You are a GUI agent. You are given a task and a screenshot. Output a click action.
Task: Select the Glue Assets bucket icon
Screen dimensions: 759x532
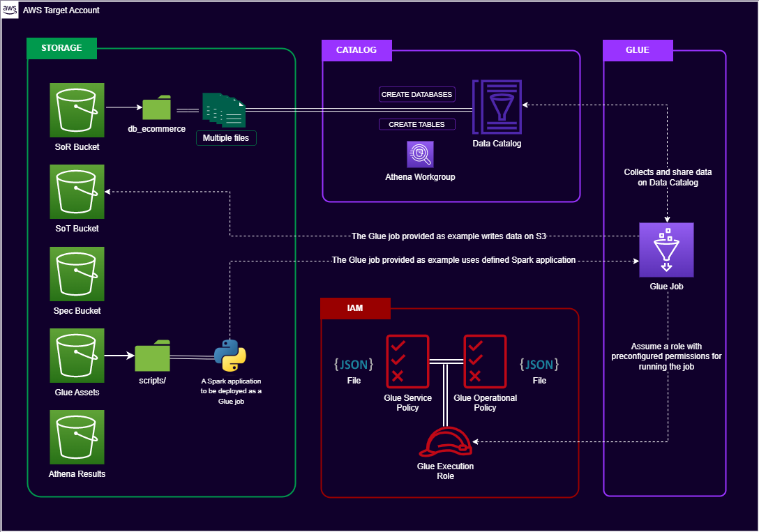77,356
